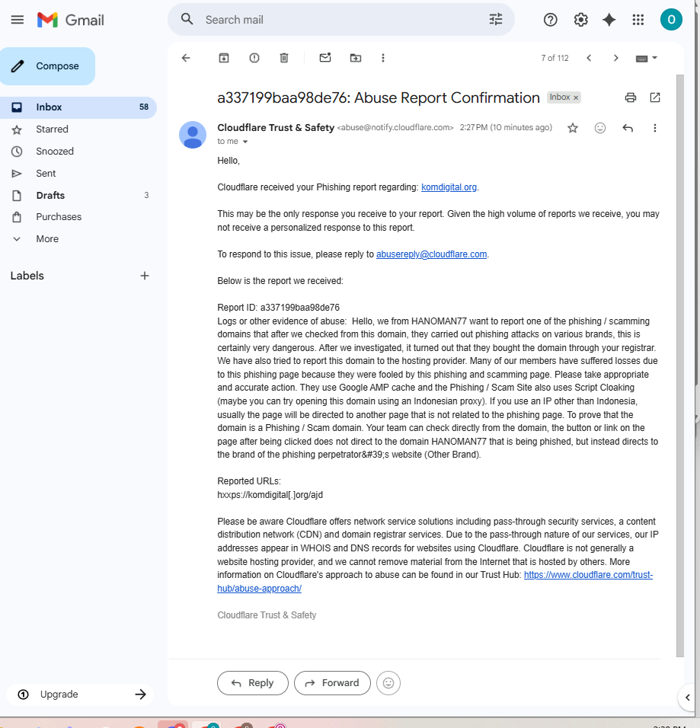Open the Google account avatar
Viewport: 700px width, 728px height.
pos(671,20)
